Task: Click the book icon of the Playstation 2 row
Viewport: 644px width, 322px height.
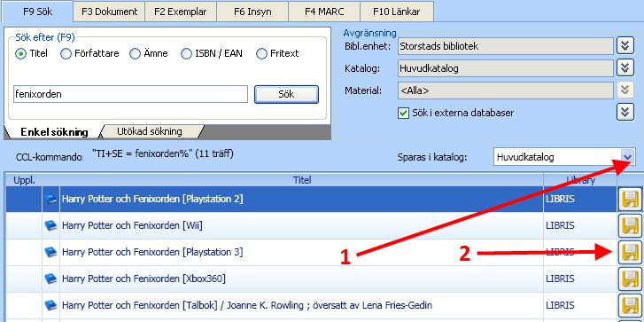Action: point(50,199)
